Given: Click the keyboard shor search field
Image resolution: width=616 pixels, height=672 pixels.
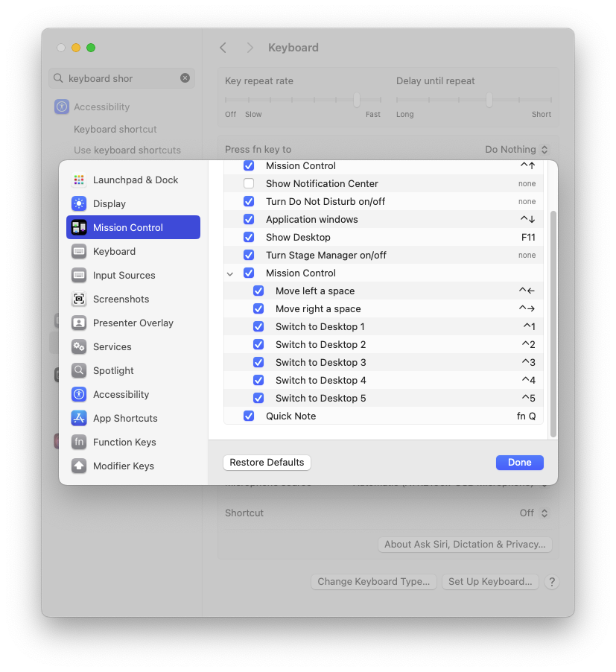Looking at the screenshot, I should [121, 78].
